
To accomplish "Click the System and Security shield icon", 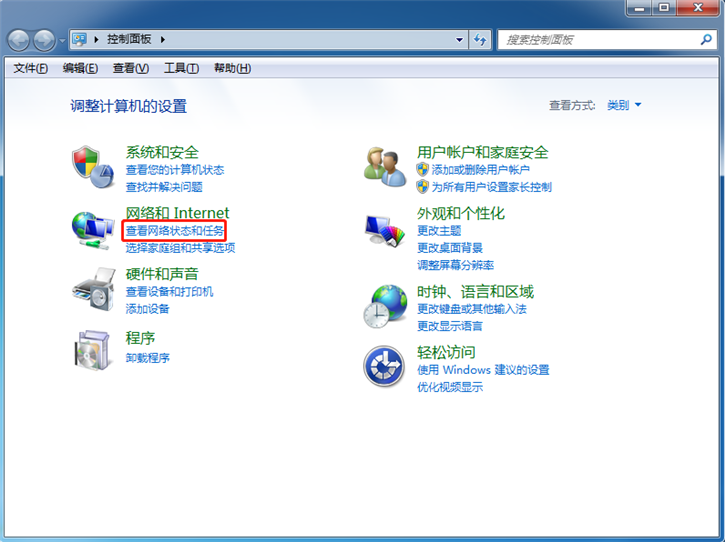I will pos(93,167).
